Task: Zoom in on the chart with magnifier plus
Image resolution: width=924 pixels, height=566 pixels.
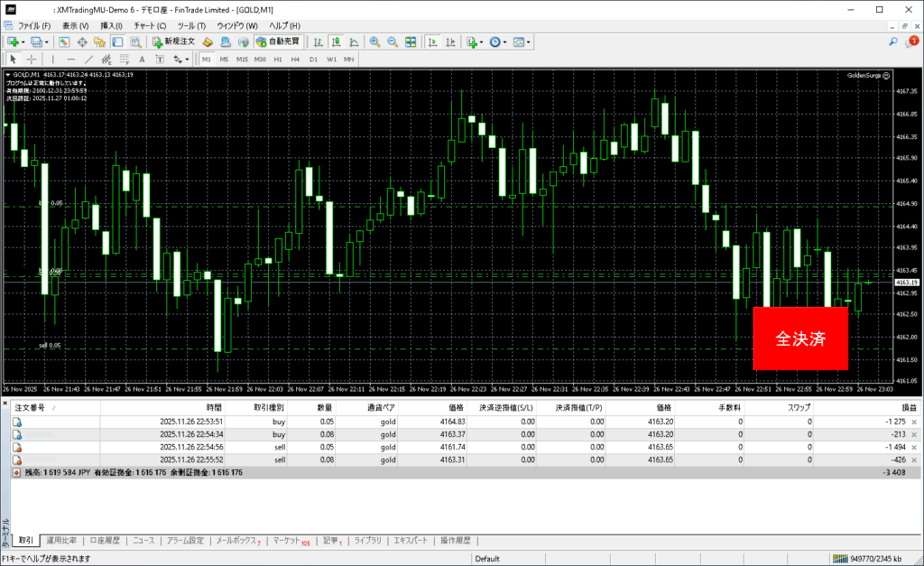Action: pos(374,42)
